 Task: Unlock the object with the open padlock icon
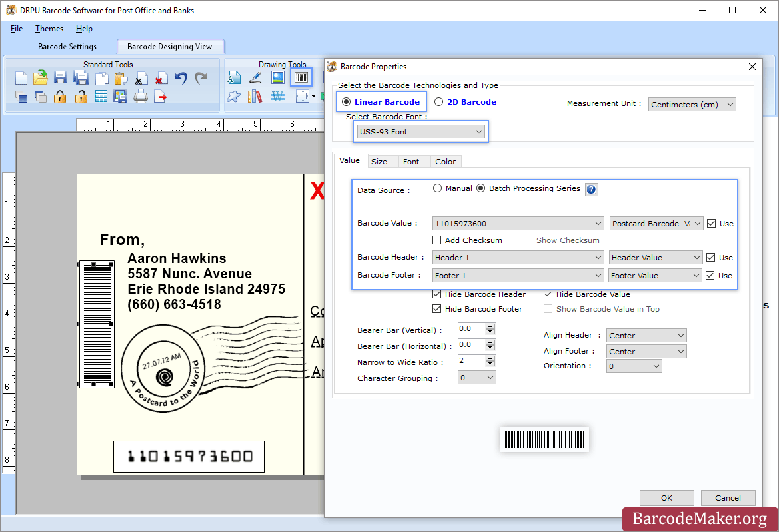81,97
